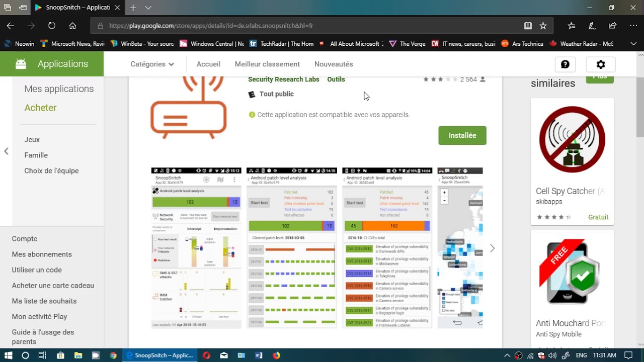Expand the Catégories dropdown

152,64
